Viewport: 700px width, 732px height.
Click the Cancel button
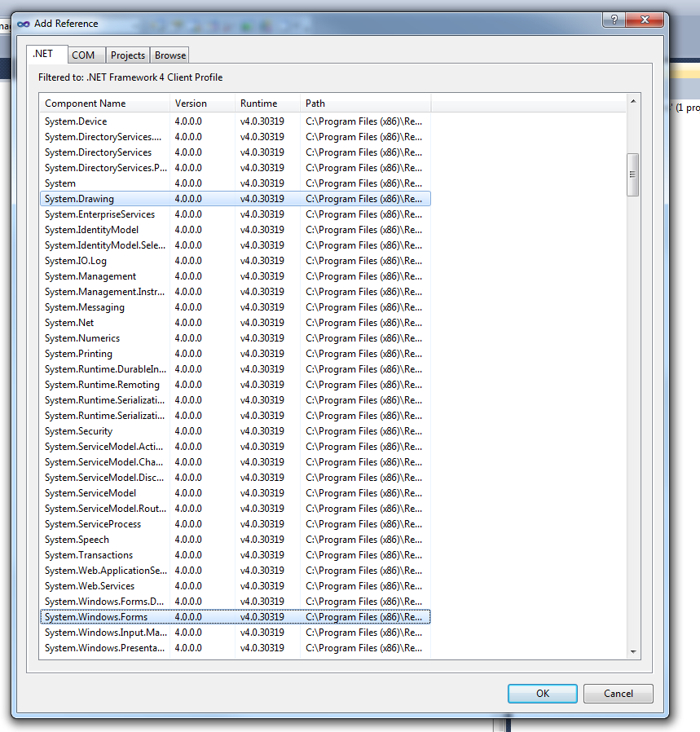pos(619,694)
